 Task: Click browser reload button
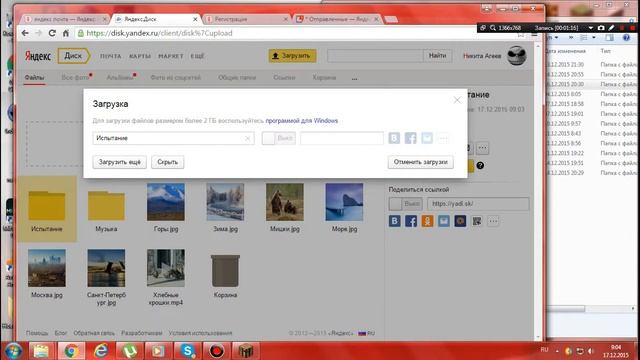(x=52, y=33)
